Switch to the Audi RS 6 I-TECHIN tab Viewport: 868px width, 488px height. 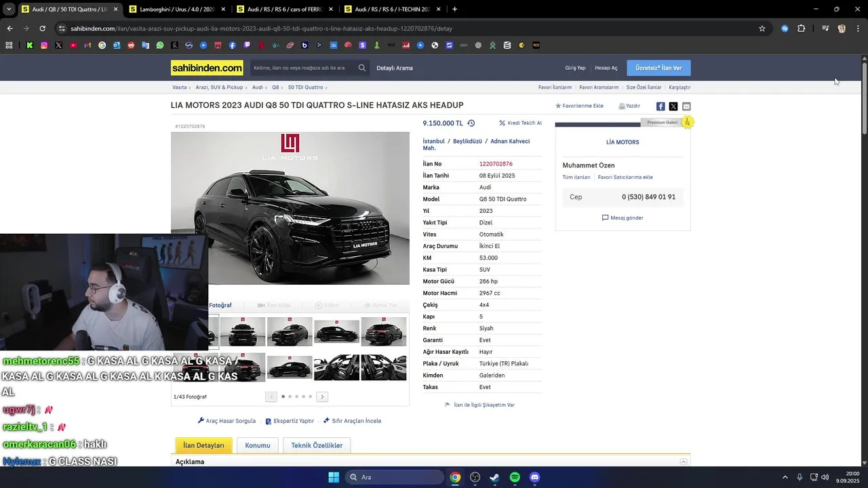(x=392, y=9)
